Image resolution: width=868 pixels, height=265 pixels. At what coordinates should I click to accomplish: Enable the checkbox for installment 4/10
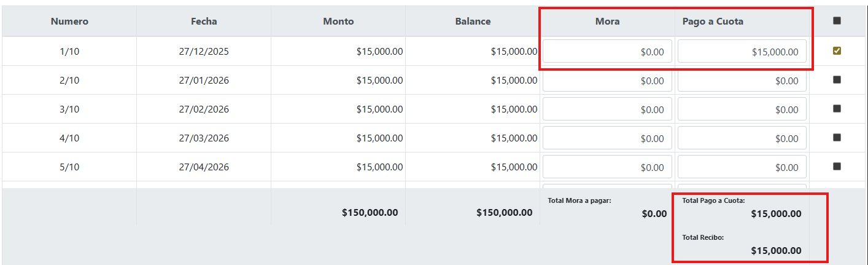tap(837, 138)
